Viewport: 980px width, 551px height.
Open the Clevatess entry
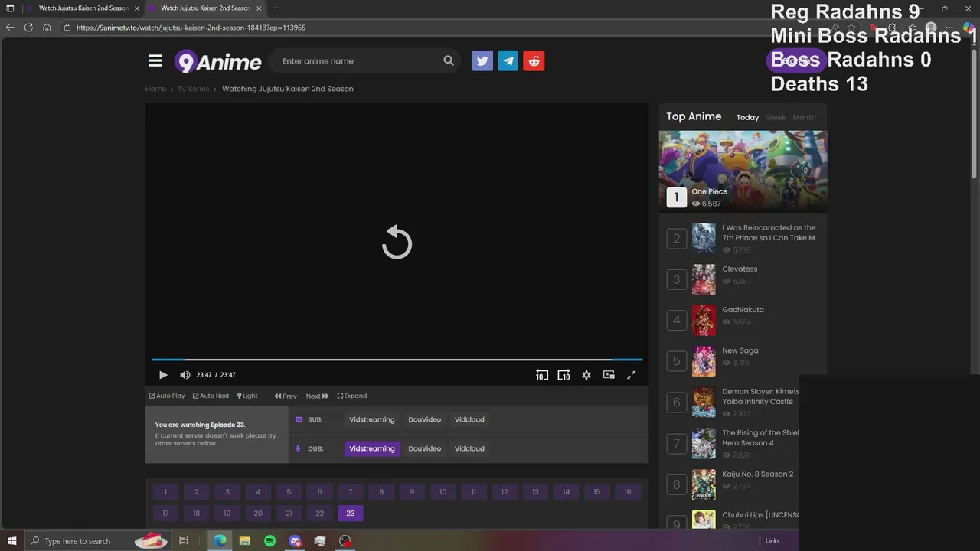740,269
